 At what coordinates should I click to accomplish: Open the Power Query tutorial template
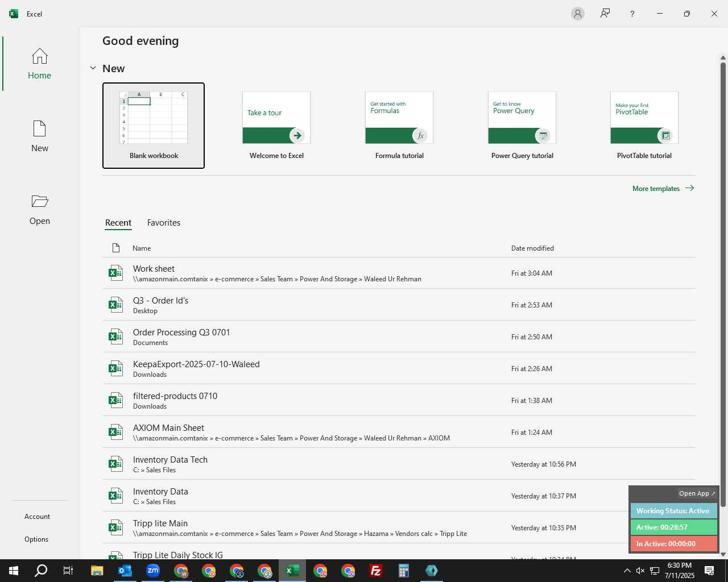522,126
